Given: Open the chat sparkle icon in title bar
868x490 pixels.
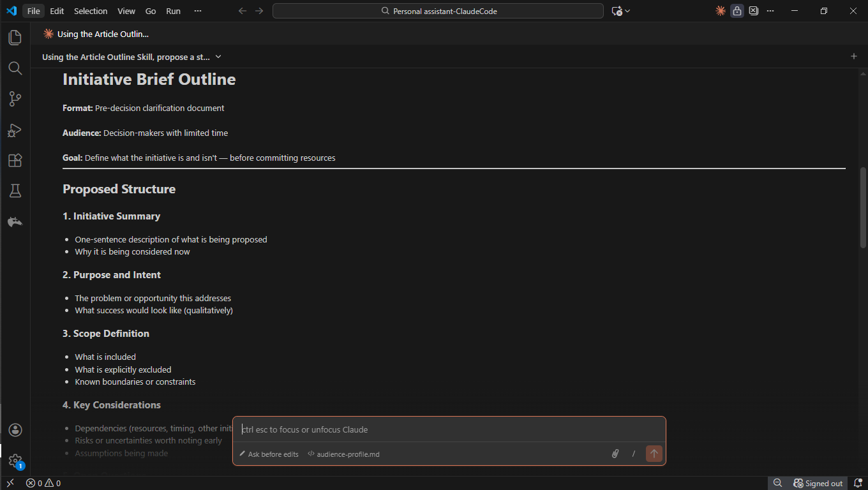Looking at the screenshot, I should coord(617,11).
